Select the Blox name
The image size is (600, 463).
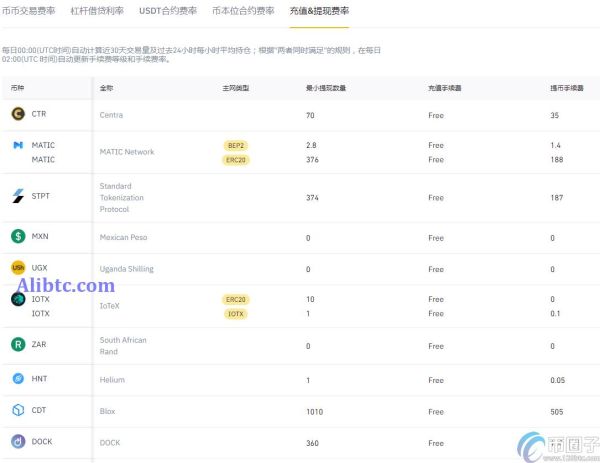tap(107, 411)
